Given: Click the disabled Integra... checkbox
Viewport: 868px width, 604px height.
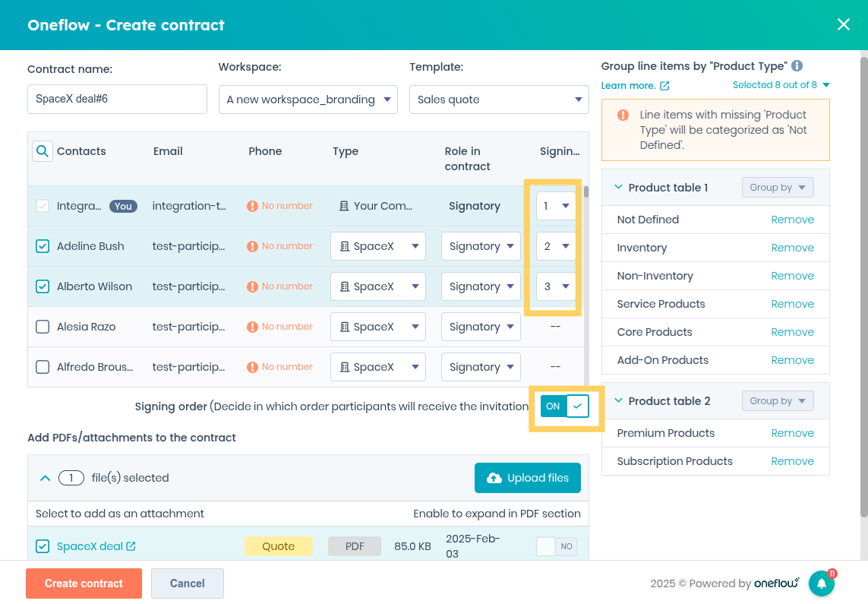Looking at the screenshot, I should pos(43,206).
